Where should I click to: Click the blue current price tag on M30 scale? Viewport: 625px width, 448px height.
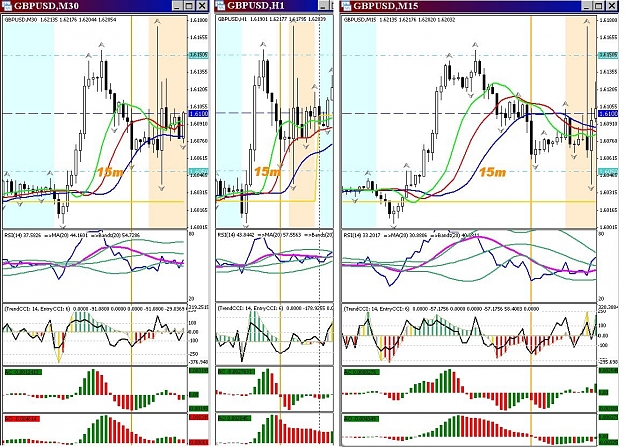pyautogui.click(x=198, y=114)
